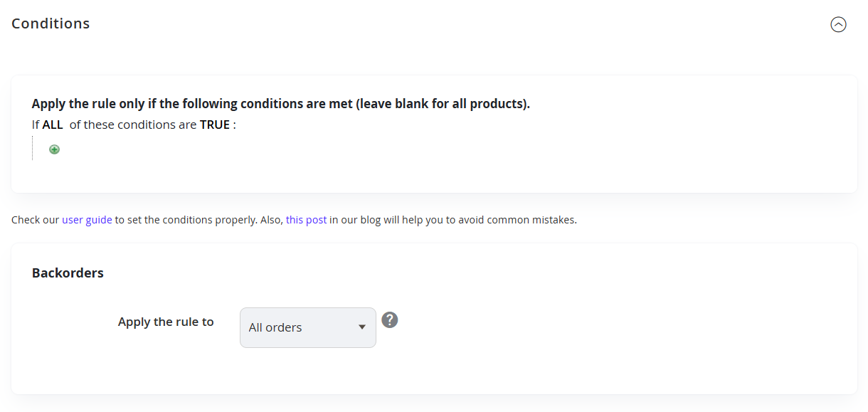Collapse the Conditions section with chevron icon
868x412 pixels.
pos(839,25)
